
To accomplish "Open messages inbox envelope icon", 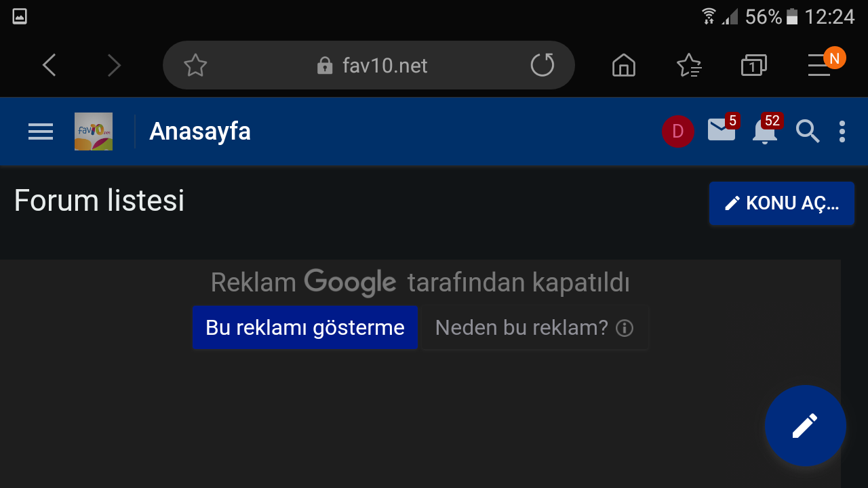I will 722,129.
